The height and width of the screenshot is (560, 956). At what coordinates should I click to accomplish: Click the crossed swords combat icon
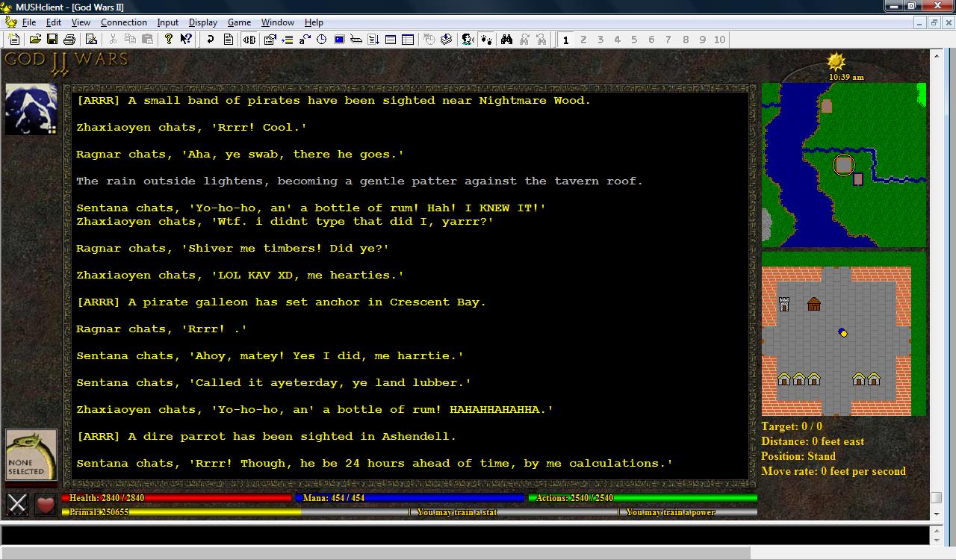pos(18,505)
